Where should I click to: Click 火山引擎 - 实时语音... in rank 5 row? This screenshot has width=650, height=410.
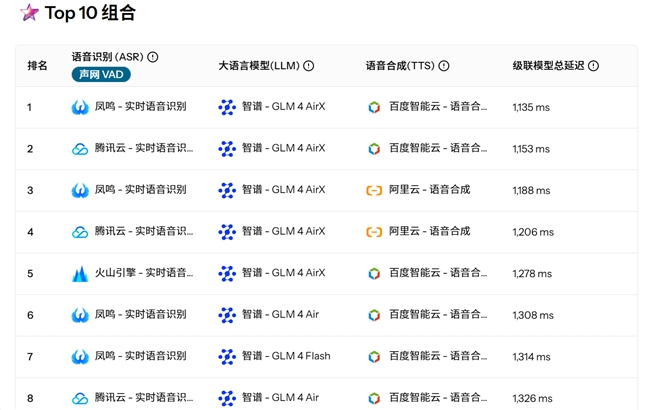click(144, 273)
